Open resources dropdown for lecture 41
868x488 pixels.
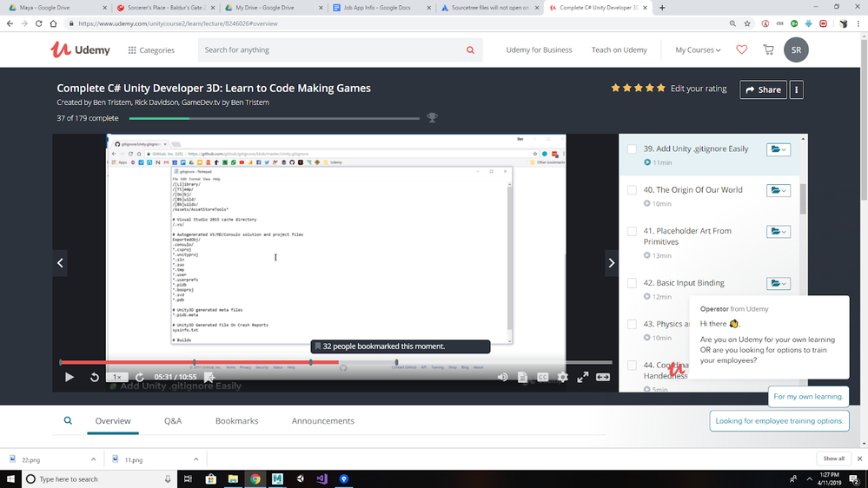[778, 231]
